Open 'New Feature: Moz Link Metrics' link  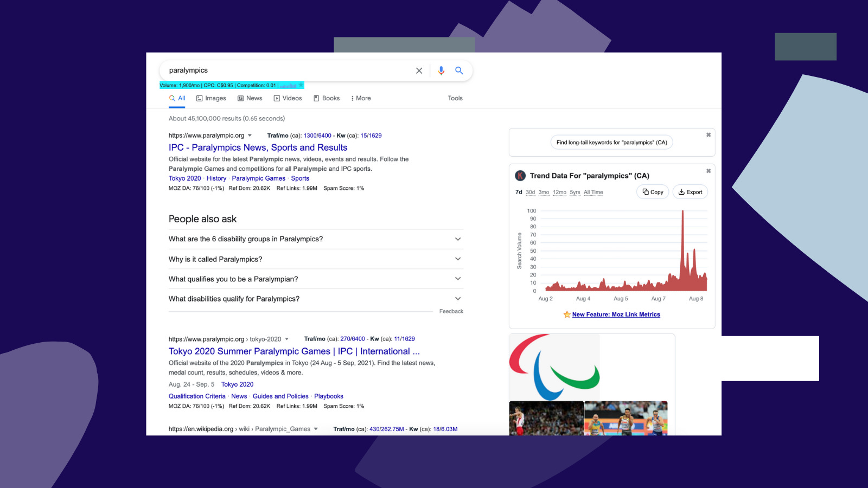616,314
